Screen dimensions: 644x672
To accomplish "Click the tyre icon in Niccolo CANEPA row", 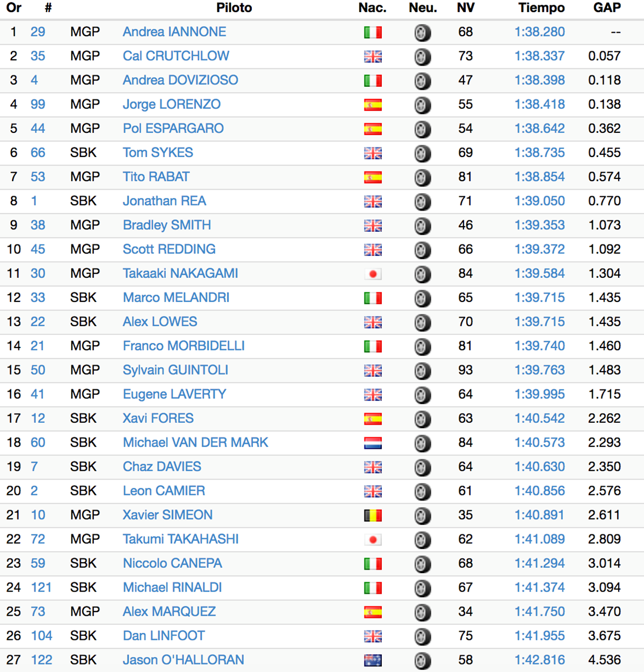I will coord(423,564).
